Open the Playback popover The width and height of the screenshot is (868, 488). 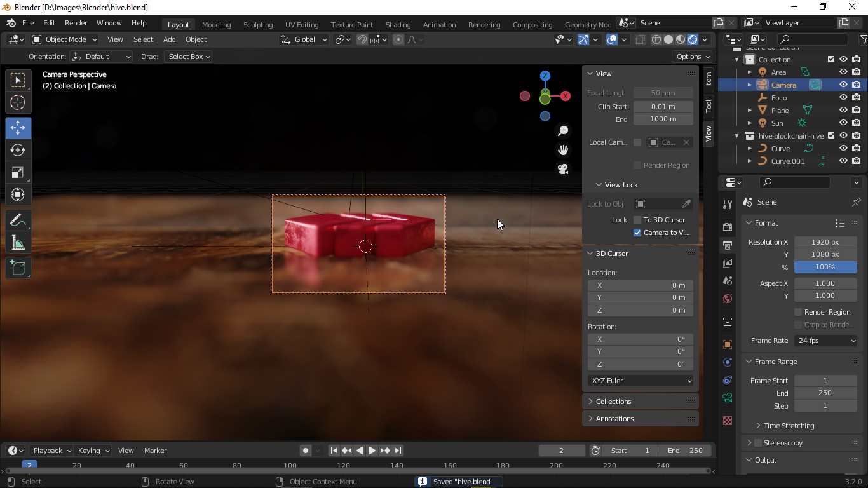pos(51,451)
